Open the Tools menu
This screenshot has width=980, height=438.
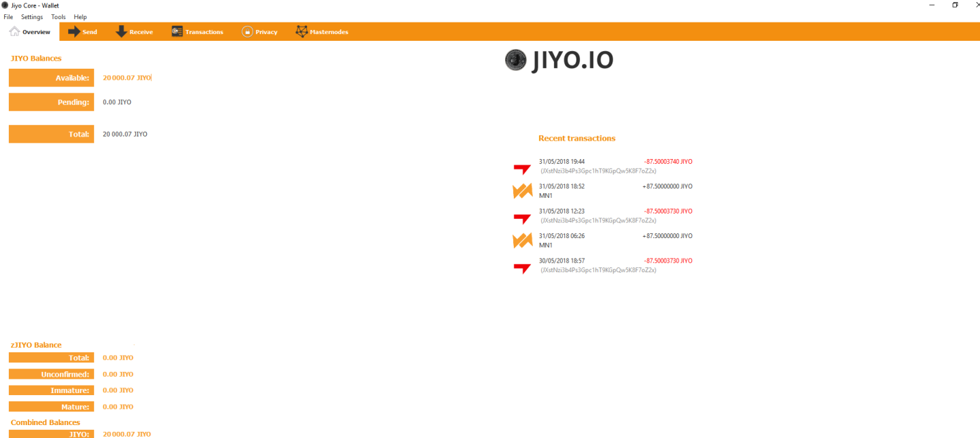59,17
